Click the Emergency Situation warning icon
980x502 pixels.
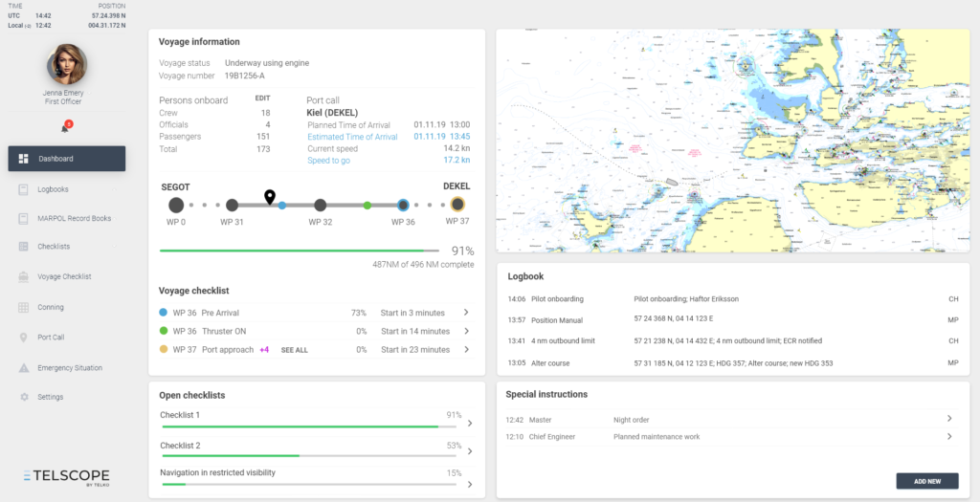pos(23,368)
